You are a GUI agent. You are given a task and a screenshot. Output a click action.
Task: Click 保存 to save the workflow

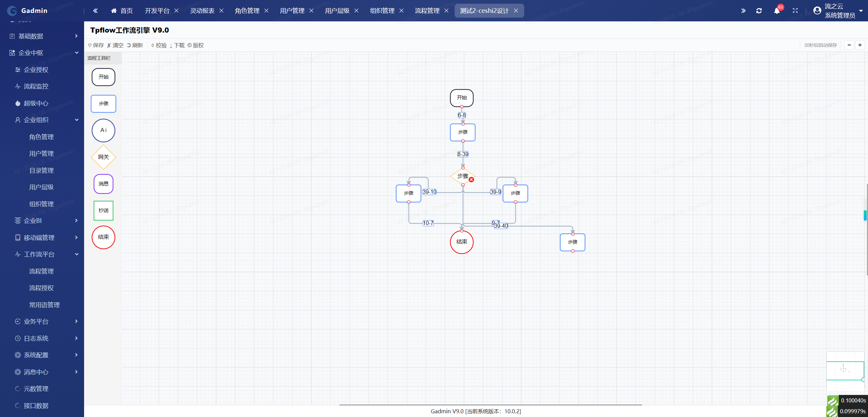[96, 45]
